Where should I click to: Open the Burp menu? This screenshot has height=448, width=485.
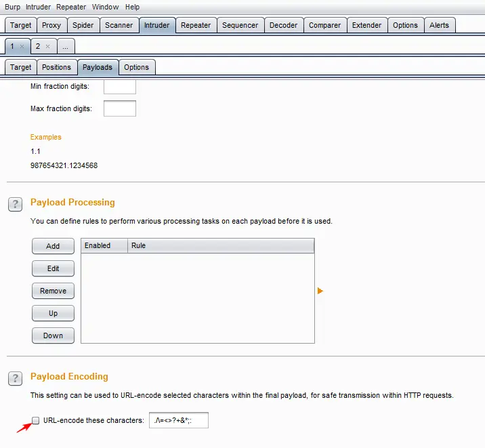[12, 7]
